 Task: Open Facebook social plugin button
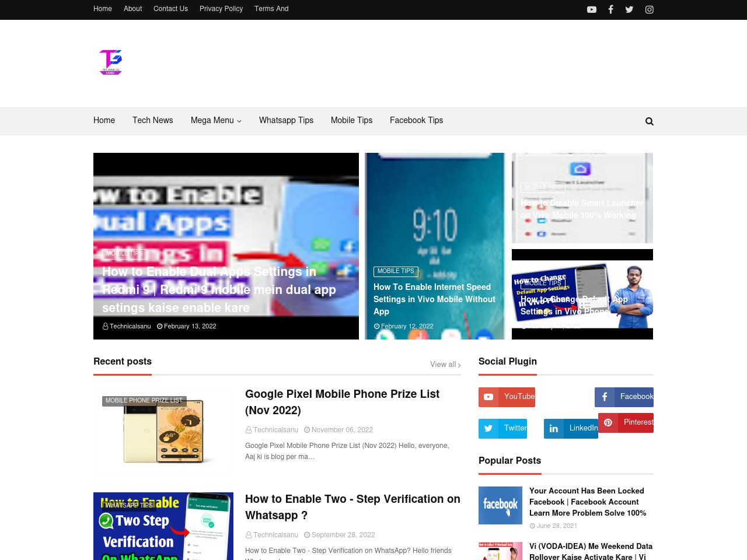[x=624, y=397]
